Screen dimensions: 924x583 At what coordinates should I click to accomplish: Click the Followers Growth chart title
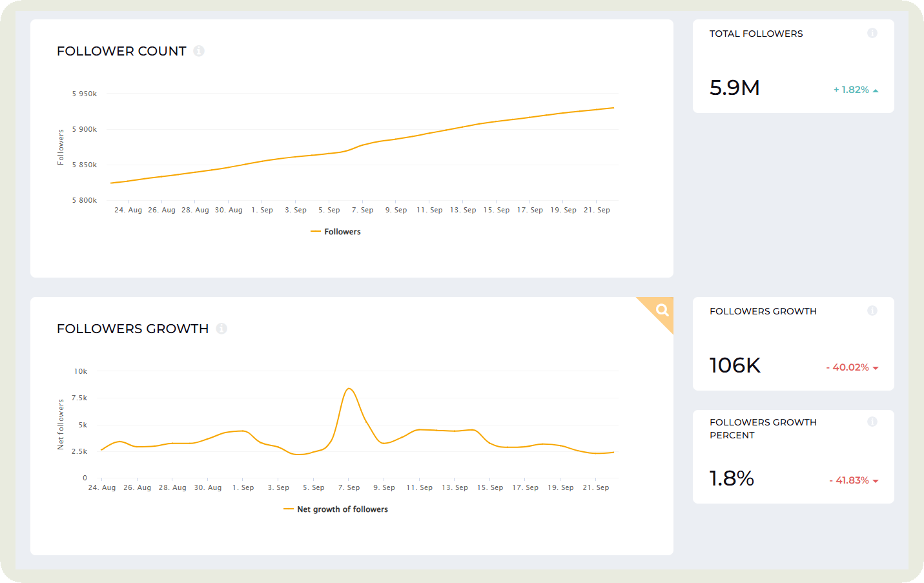(132, 329)
